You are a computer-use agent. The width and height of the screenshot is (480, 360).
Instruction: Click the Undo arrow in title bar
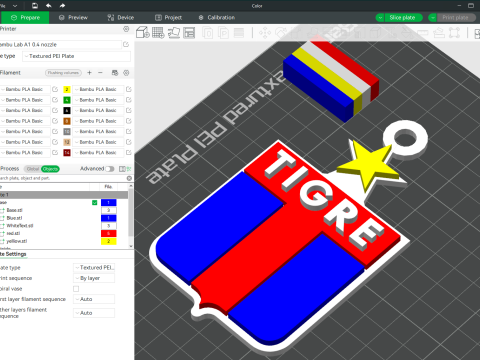point(49,6)
